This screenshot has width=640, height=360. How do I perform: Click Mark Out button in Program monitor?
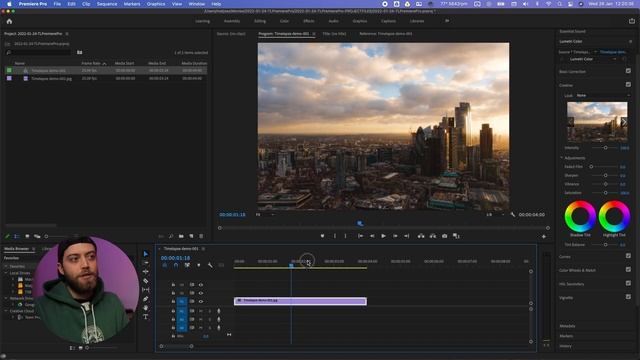point(345,236)
